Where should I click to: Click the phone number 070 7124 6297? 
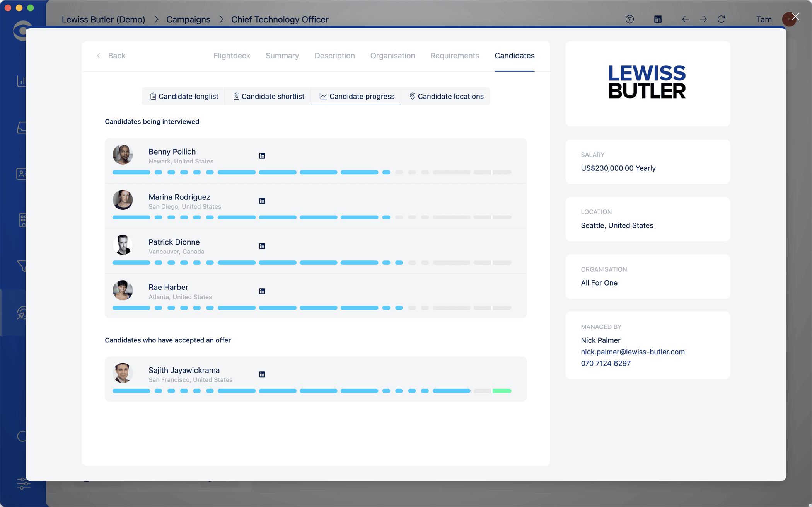click(606, 363)
